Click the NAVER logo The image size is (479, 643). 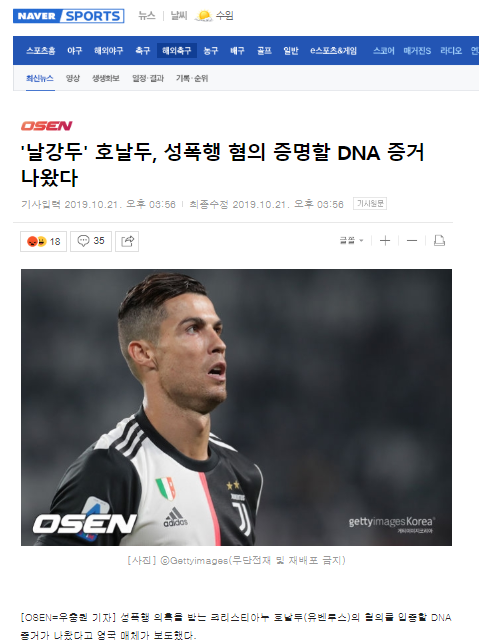[x=36, y=16]
